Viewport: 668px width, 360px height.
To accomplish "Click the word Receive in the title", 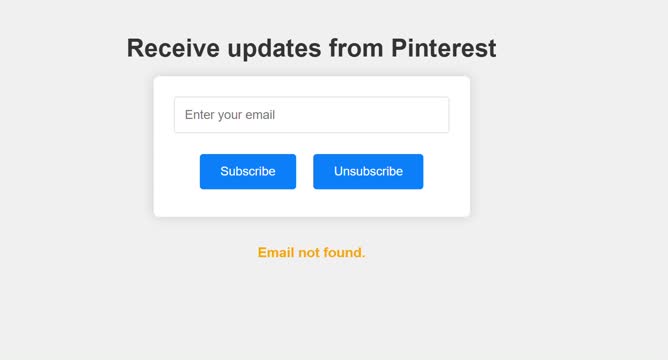I will pos(173,48).
